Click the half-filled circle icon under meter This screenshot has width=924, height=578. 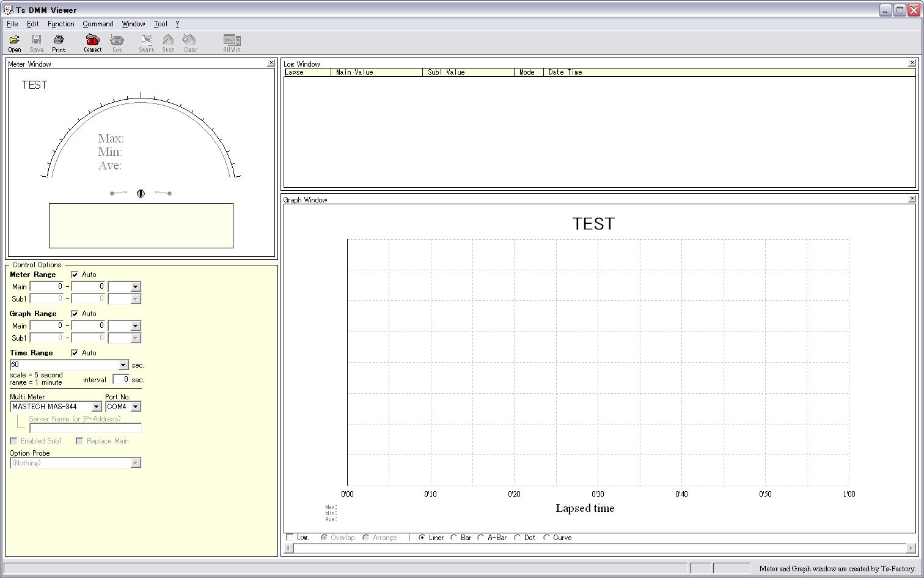pyautogui.click(x=141, y=193)
